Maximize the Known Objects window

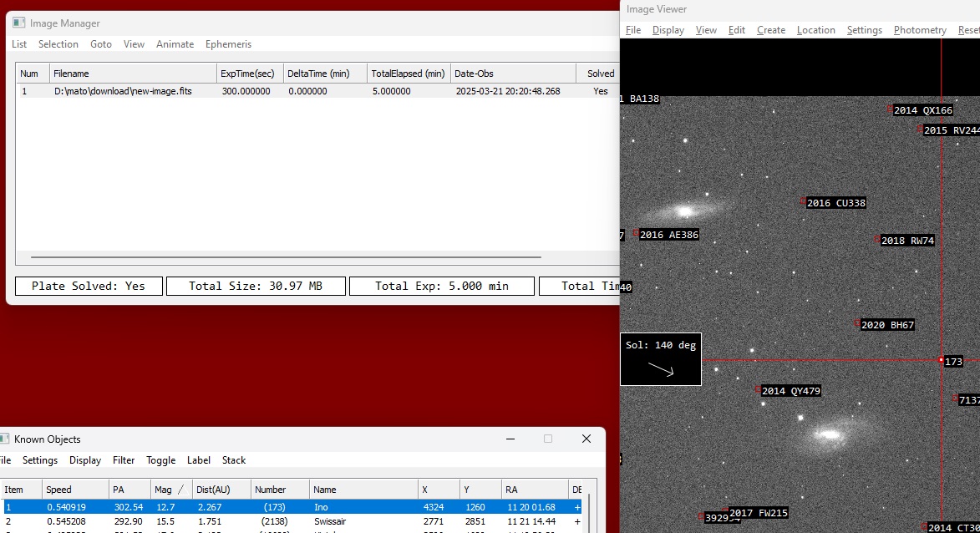click(548, 439)
